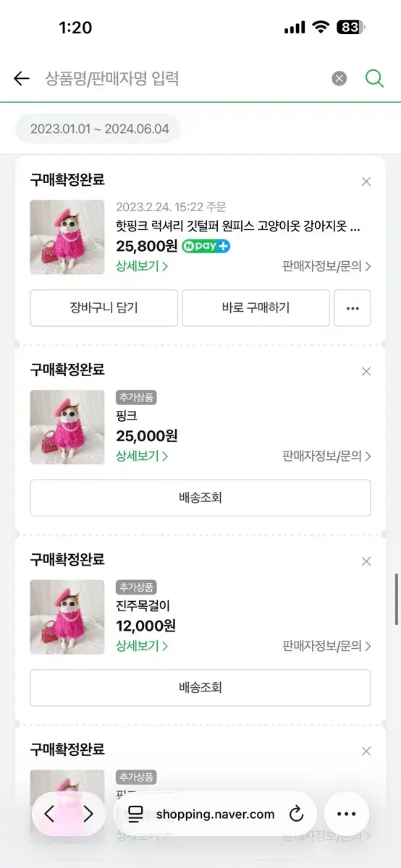Remove the 핑크 25,000원 order card
401x868 pixels.
[x=366, y=371]
